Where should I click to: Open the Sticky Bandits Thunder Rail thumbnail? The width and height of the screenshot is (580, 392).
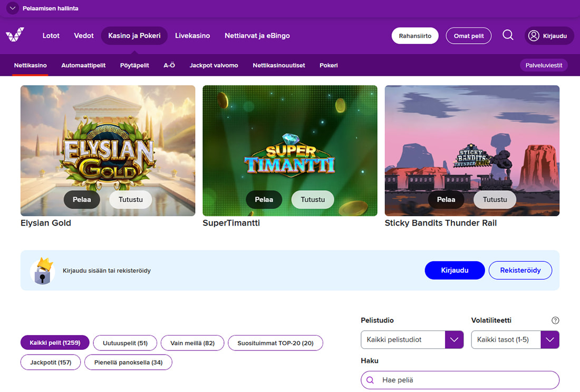click(472, 151)
